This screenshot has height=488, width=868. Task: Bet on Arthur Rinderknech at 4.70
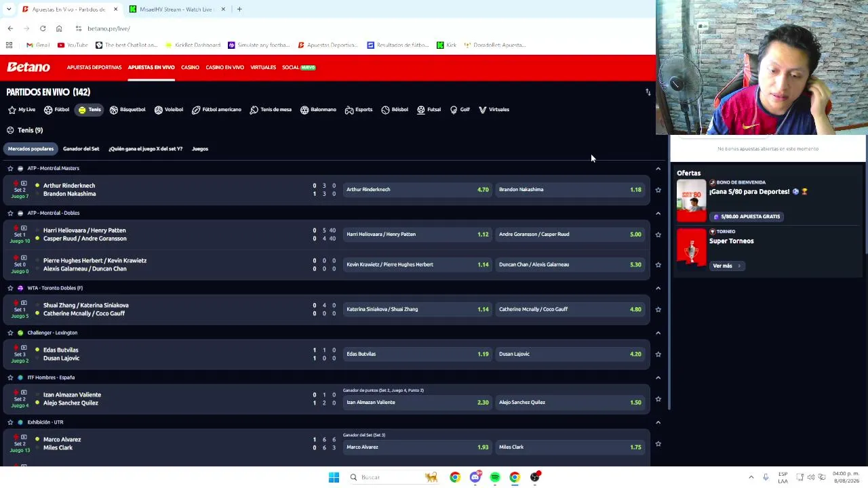pyautogui.click(x=418, y=190)
